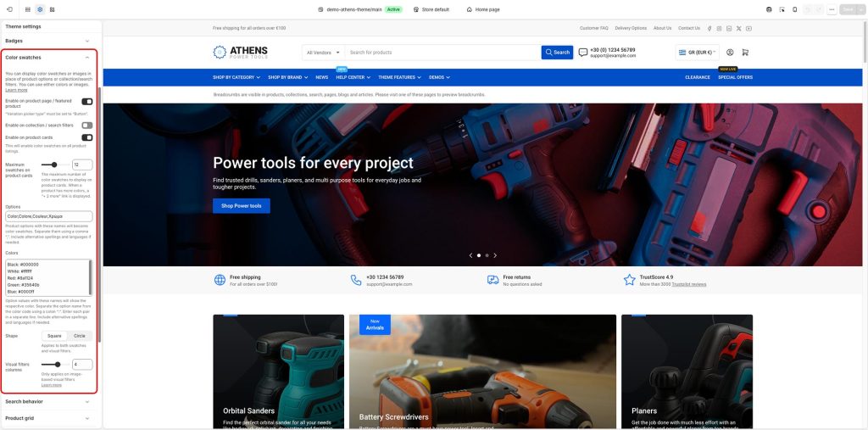Screen dimensions: 868x430
Task: Open the Help Center menu
Action: (x=353, y=77)
